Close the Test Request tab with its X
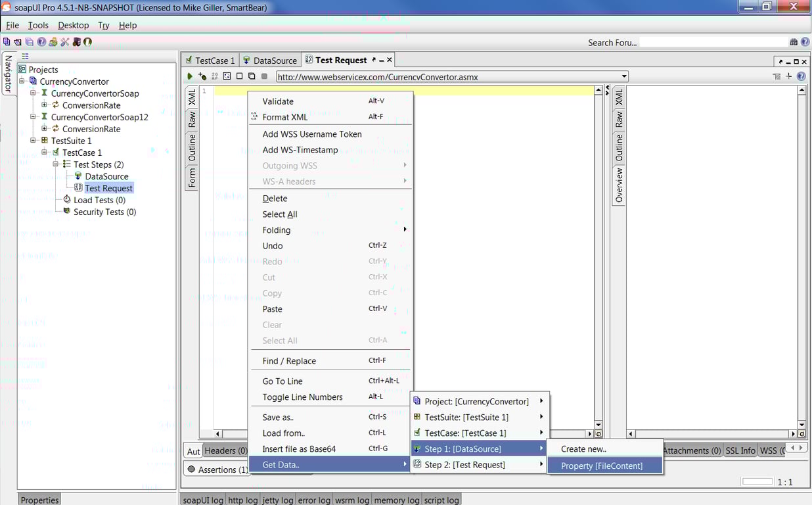 (389, 60)
